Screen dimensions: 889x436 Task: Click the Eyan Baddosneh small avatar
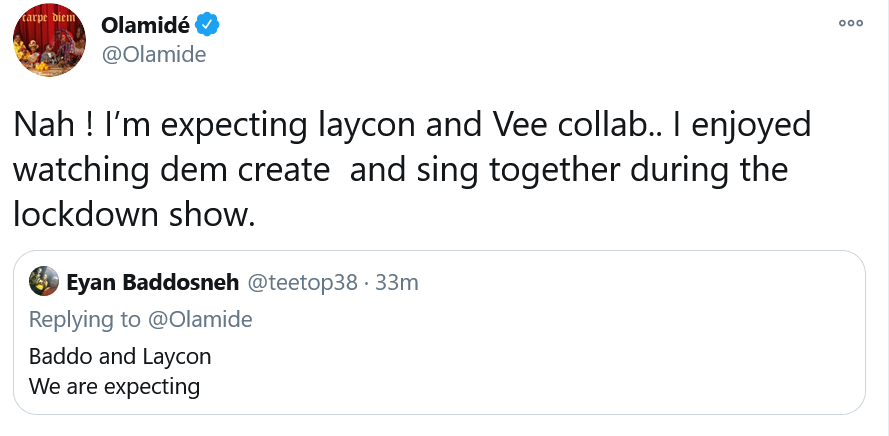[44, 281]
